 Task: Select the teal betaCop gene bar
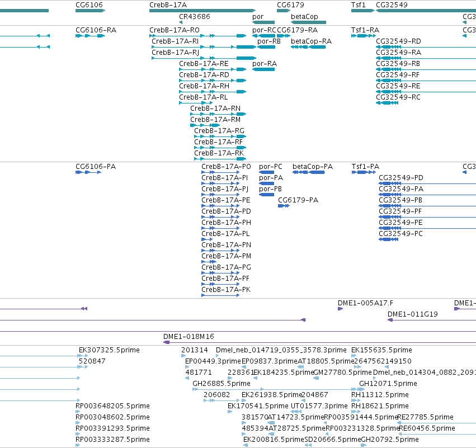[x=308, y=22]
